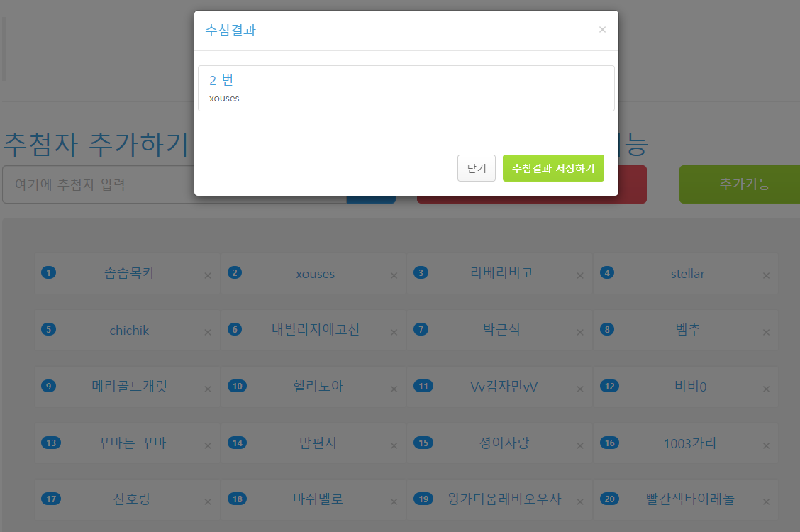The image size is (800, 532).
Task: Remove 비비0 using its X icon
Action: [x=766, y=389]
